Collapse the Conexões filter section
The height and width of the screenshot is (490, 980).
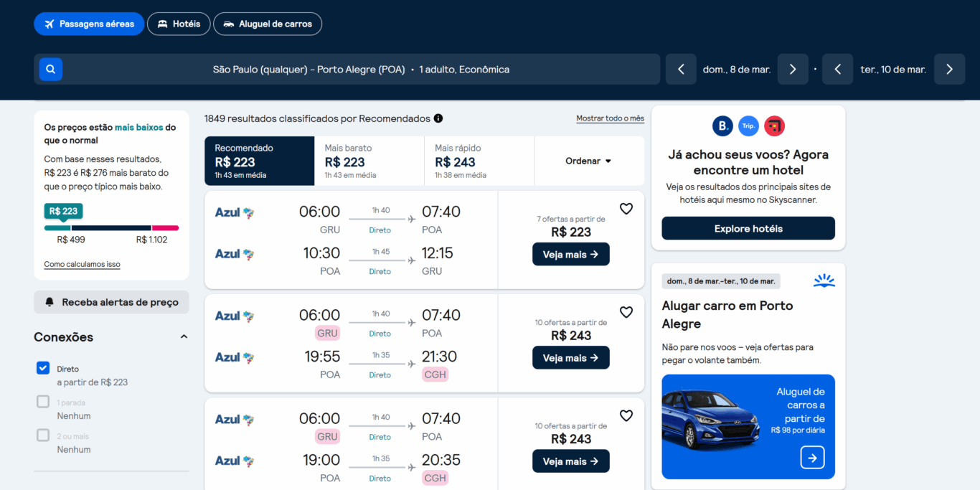click(x=184, y=336)
